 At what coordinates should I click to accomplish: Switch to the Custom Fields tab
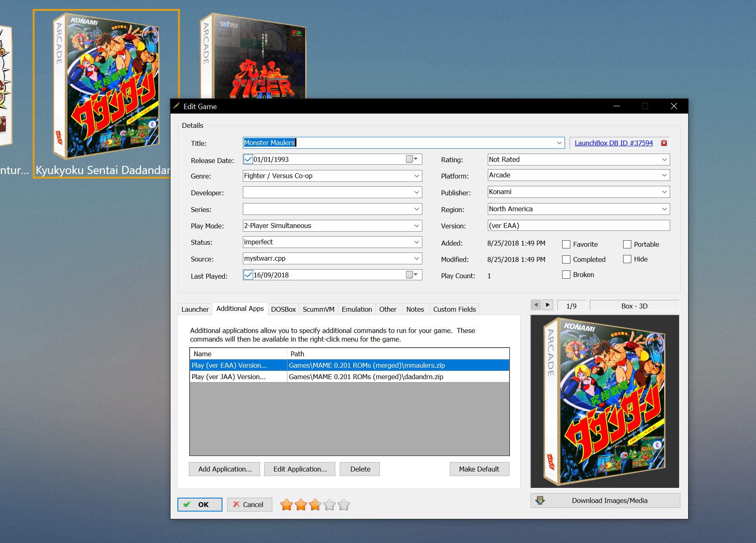click(x=454, y=309)
